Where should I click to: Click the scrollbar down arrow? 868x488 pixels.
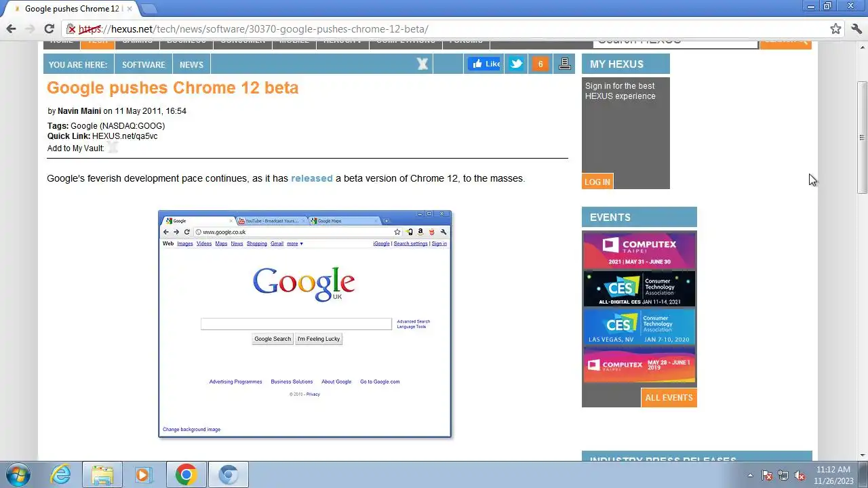[x=863, y=455]
